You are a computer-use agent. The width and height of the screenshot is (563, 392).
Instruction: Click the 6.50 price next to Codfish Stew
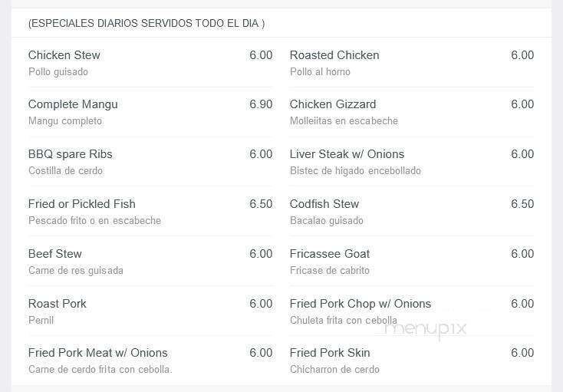(522, 204)
